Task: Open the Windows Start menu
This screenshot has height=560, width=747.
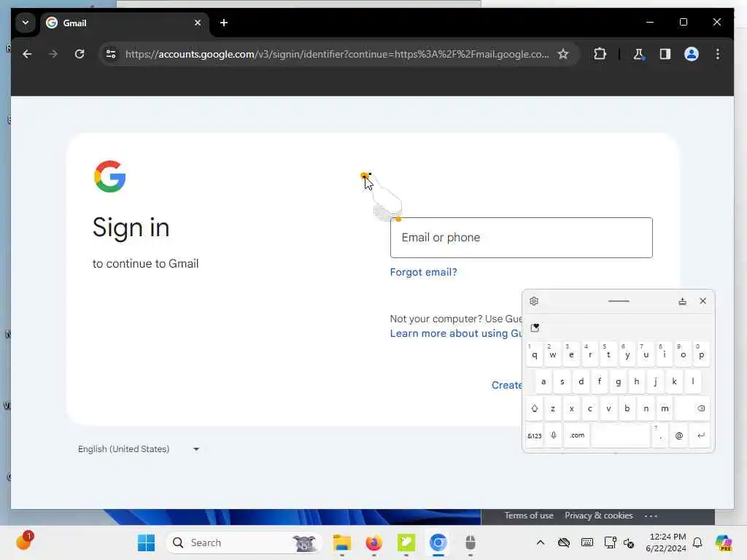Action: (x=146, y=542)
